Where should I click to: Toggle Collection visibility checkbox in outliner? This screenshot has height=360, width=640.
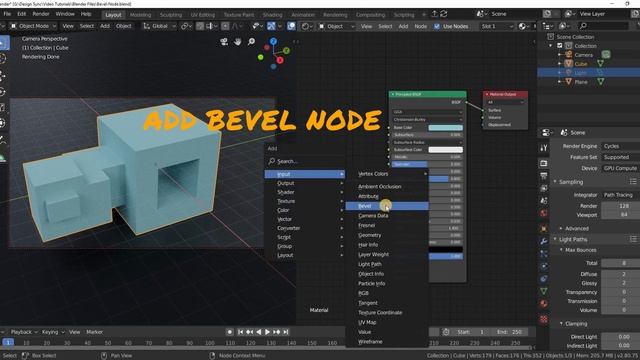(x=560, y=46)
